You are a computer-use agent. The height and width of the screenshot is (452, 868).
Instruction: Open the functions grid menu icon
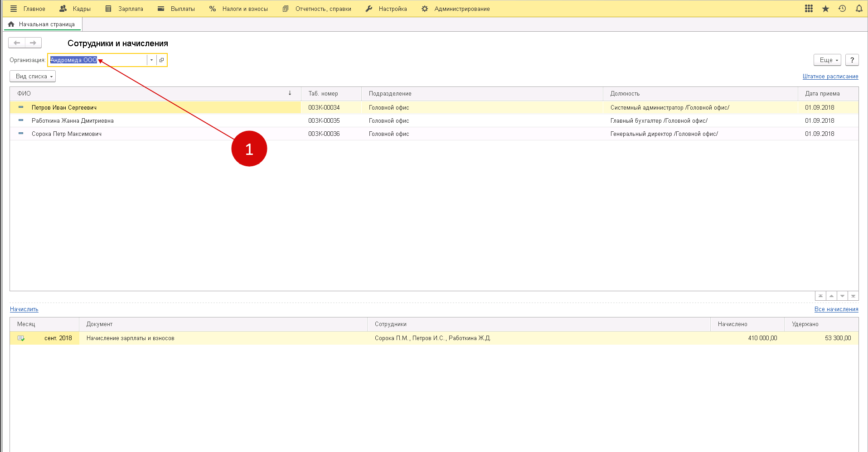tap(809, 9)
